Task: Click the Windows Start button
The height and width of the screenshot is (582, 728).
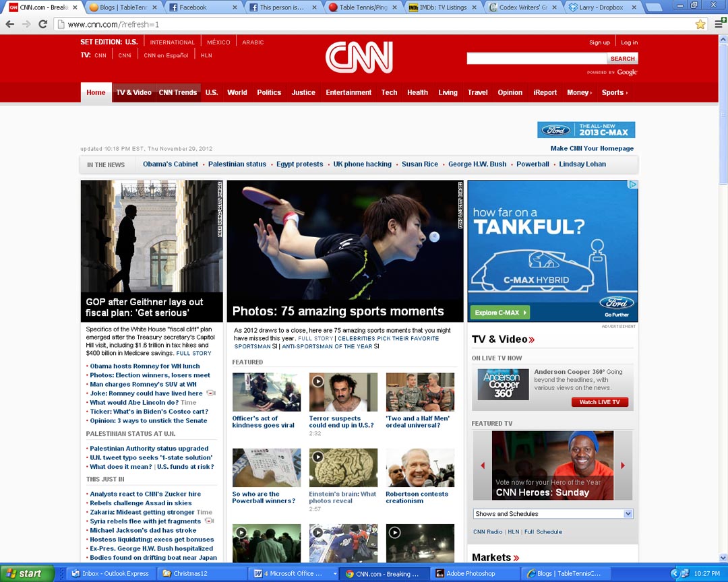Action: click(x=27, y=574)
